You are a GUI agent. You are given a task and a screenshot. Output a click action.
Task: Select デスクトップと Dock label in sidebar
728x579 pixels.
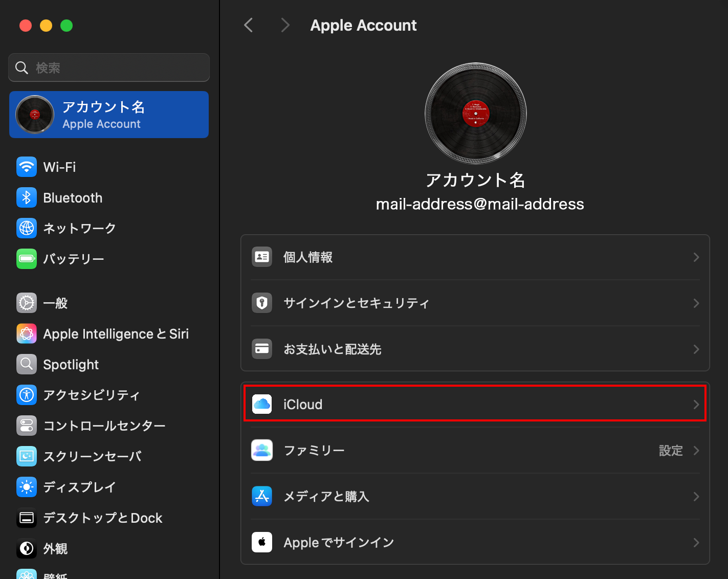[103, 518]
